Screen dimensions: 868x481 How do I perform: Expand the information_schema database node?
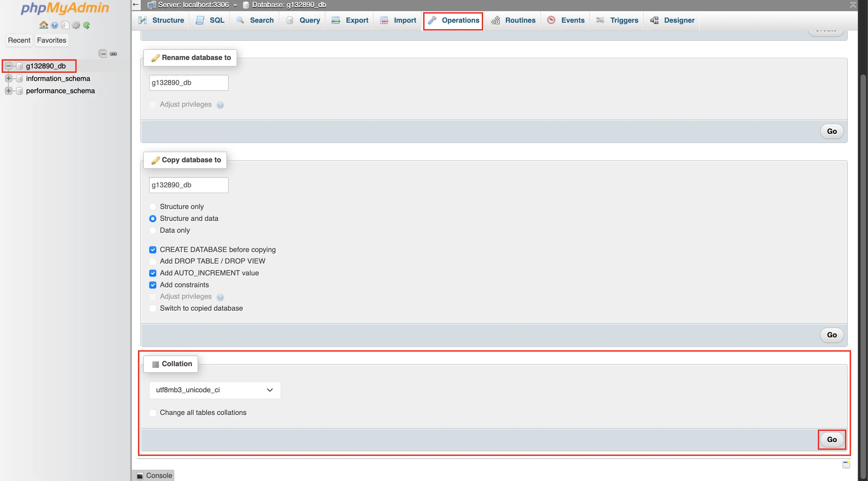pyautogui.click(x=8, y=79)
